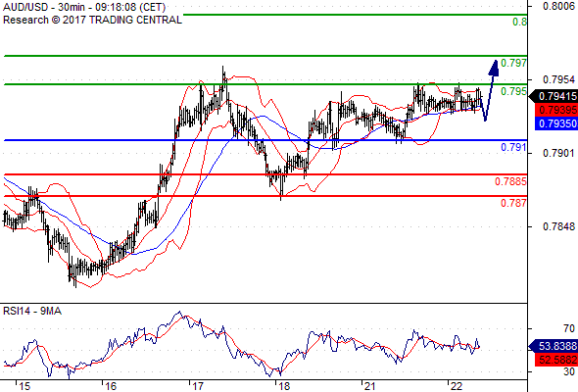The height and width of the screenshot is (392, 578).
Task: Click the red support label 0.787
Action: (x=514, y=203)
